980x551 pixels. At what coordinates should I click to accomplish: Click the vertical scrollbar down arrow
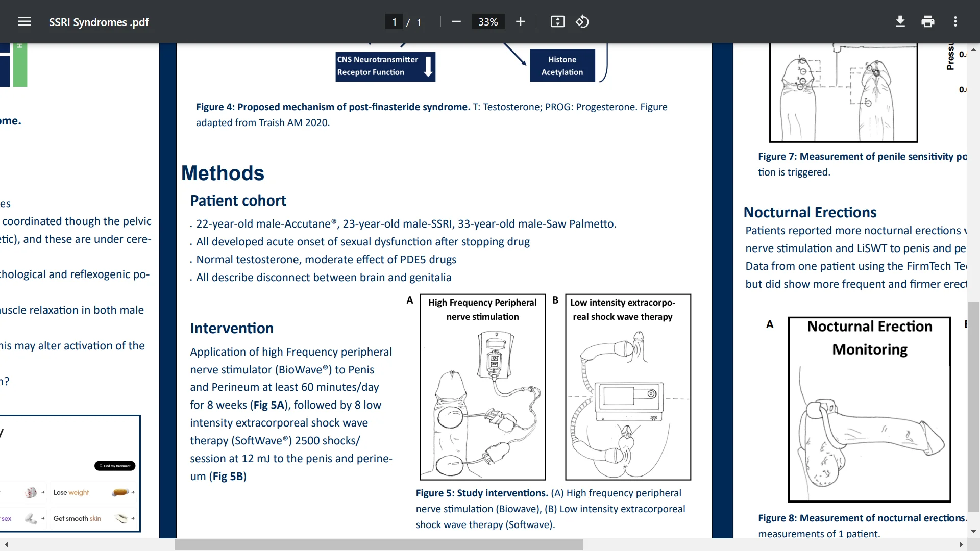[x=973, y=532]
